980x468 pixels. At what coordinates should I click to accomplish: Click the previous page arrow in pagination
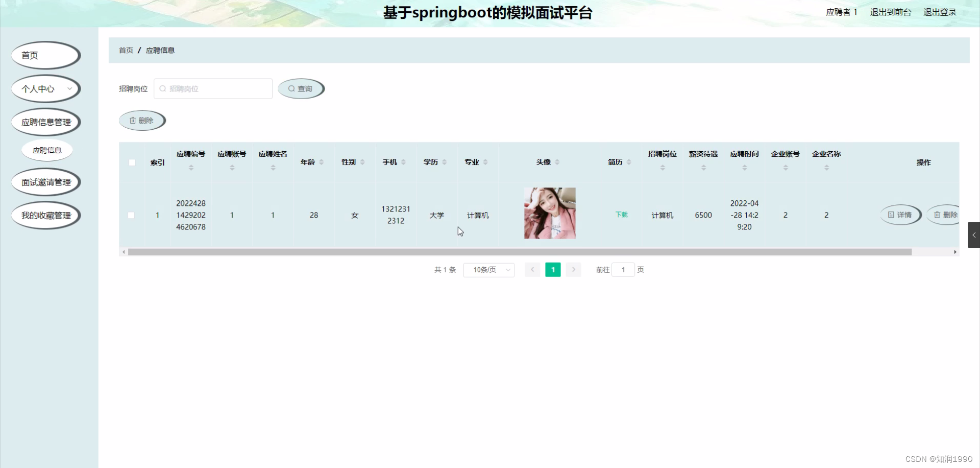532,269
